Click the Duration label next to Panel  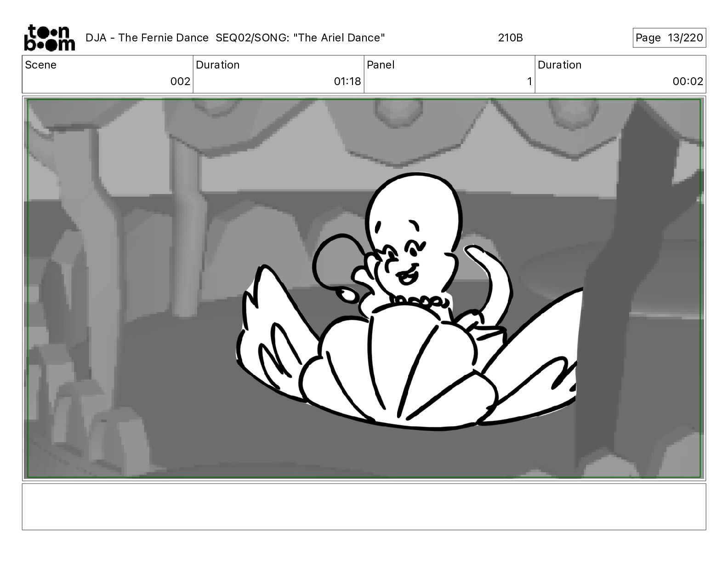coord(560,65)
